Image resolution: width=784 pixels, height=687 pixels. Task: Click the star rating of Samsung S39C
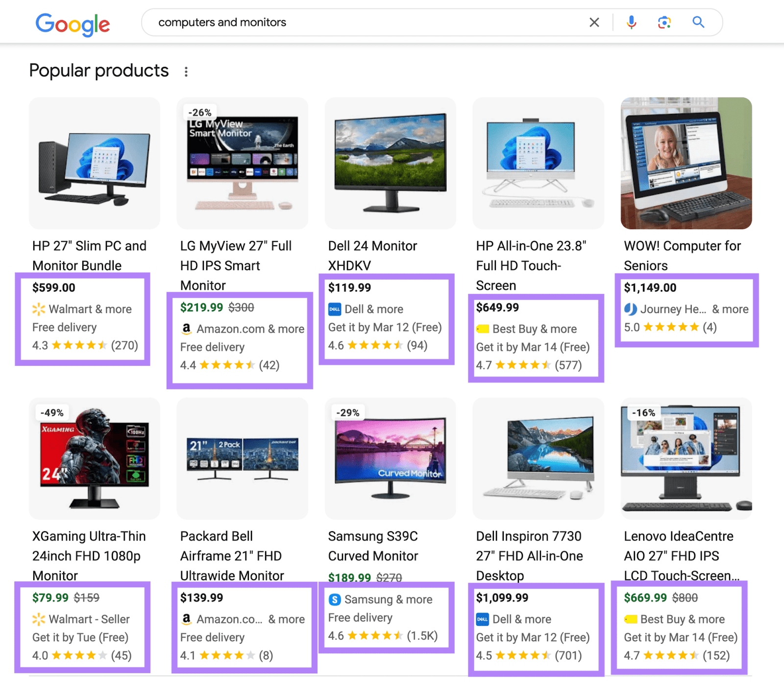pos(374,636)
